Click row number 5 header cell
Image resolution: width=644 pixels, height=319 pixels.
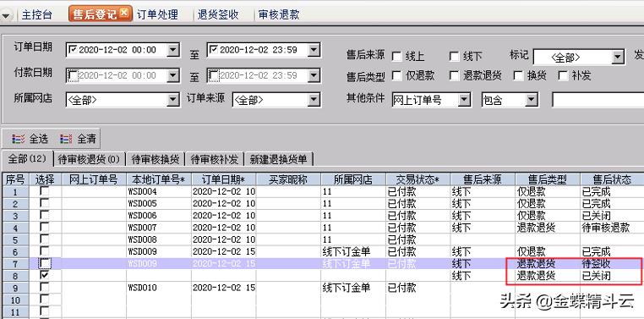[x=15, y=239]
